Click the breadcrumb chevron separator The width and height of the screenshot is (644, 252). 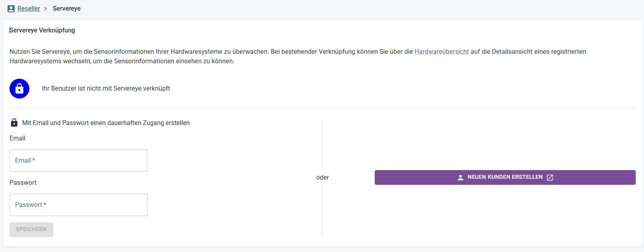45,9
